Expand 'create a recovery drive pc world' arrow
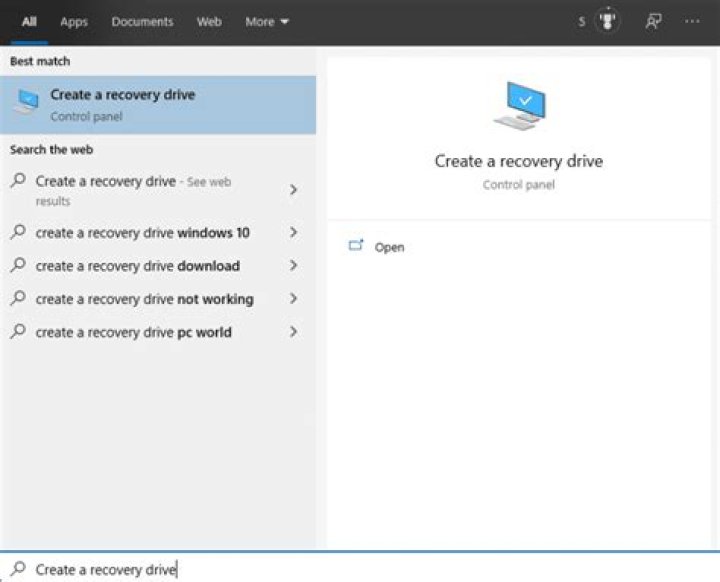This screenshot has height=582, width=720. click(293, 332)
